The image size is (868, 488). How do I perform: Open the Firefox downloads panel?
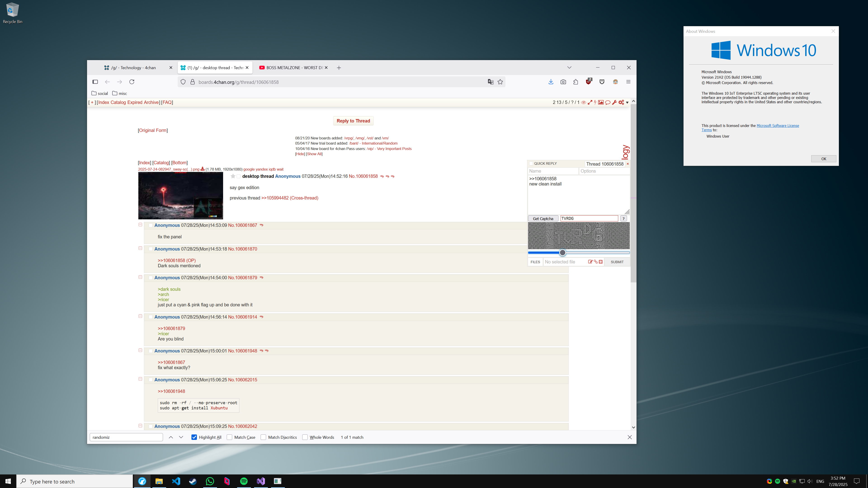(x=551, y=82)
